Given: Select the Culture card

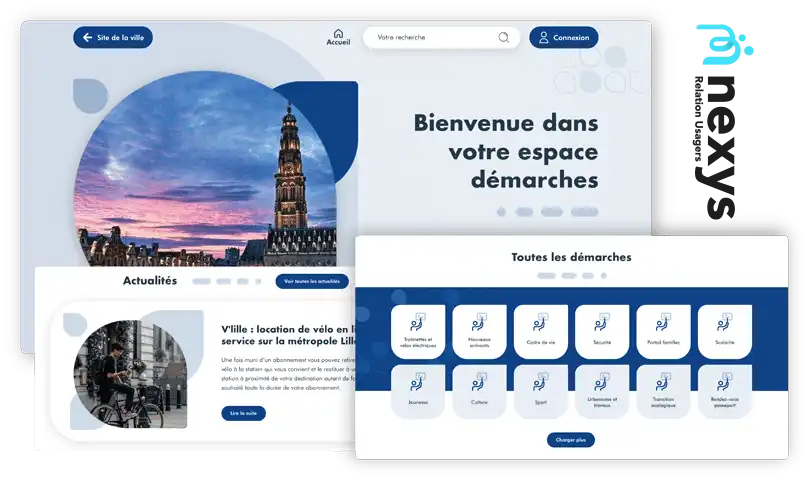Looking at the screenshot, I should [479, 391].
